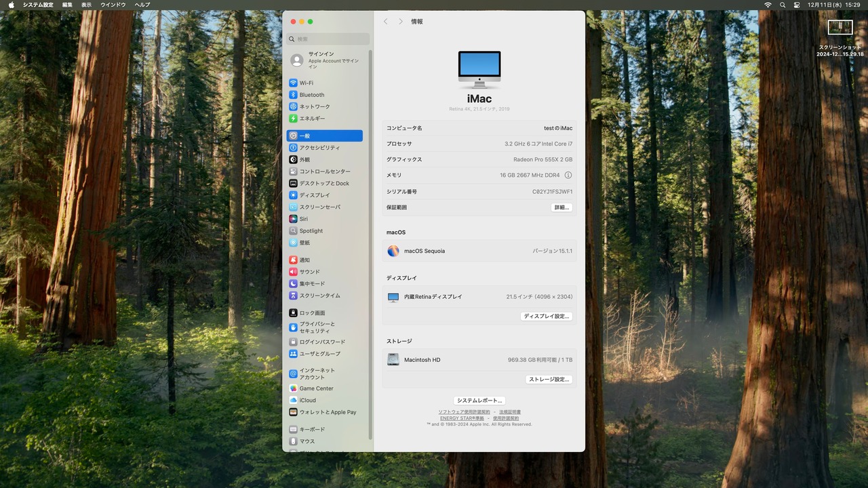This screenshot has height=488, width=868.
Task: Open 使用許諾契約 link
Action: pyautogui.click(x=506, y=418)
